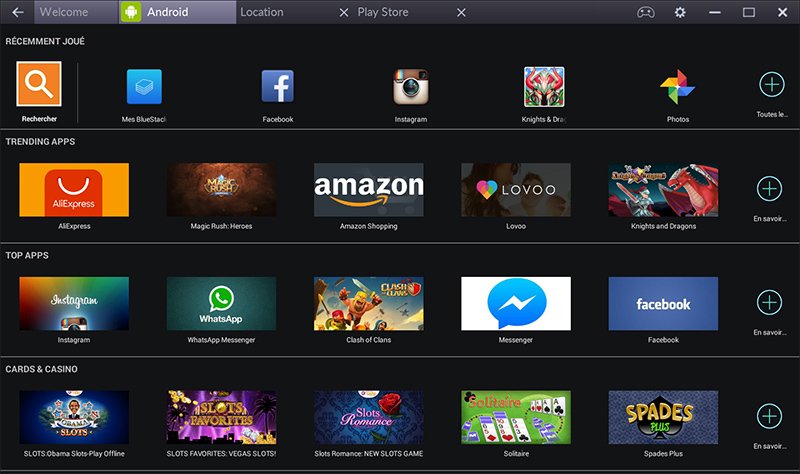Screen dimensions: 800x474
Task: Show more Trending Apps plus icon
Action: pos(769,189)
